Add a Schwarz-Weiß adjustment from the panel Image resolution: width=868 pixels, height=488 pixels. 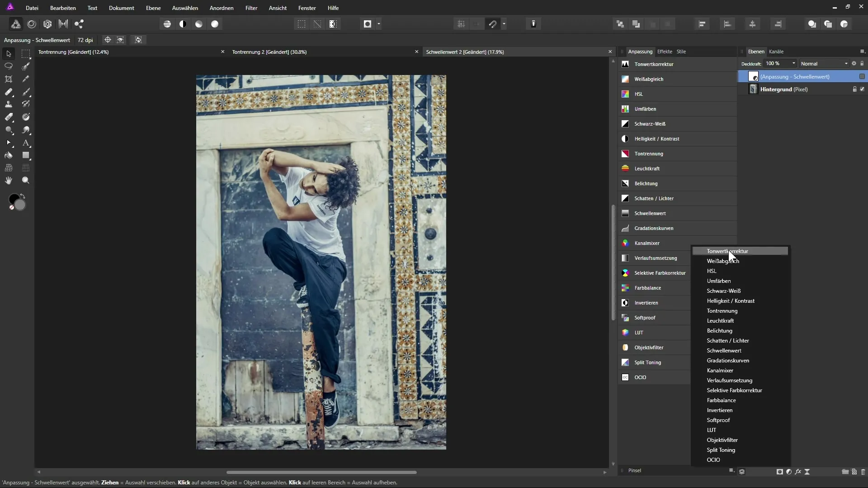pyautogui.click(x=678, y=124)
